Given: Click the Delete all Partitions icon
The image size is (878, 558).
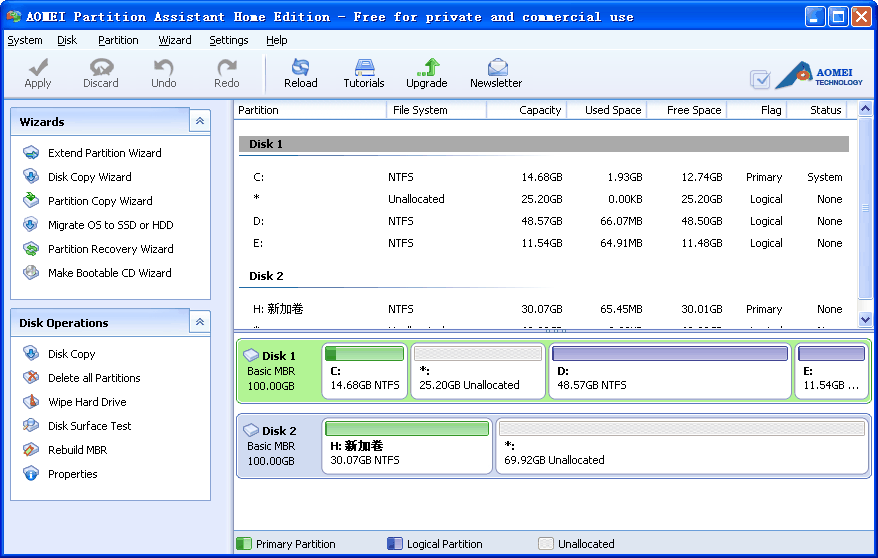Looking at the screenshot, I should [x=31, y=378].
